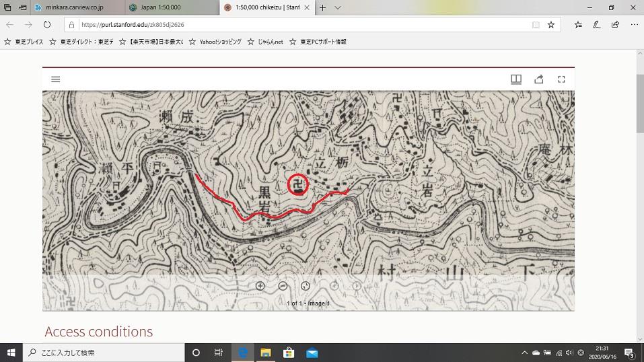Open the network tray icon
This screenshot has width=644, height=362.
(x=559, y=353)
